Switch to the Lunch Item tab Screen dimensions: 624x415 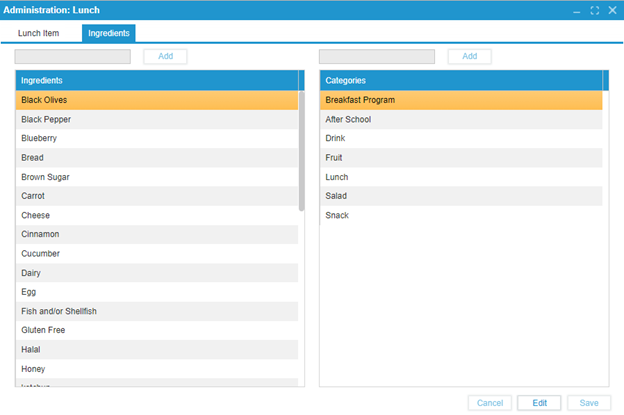point(38,33)
